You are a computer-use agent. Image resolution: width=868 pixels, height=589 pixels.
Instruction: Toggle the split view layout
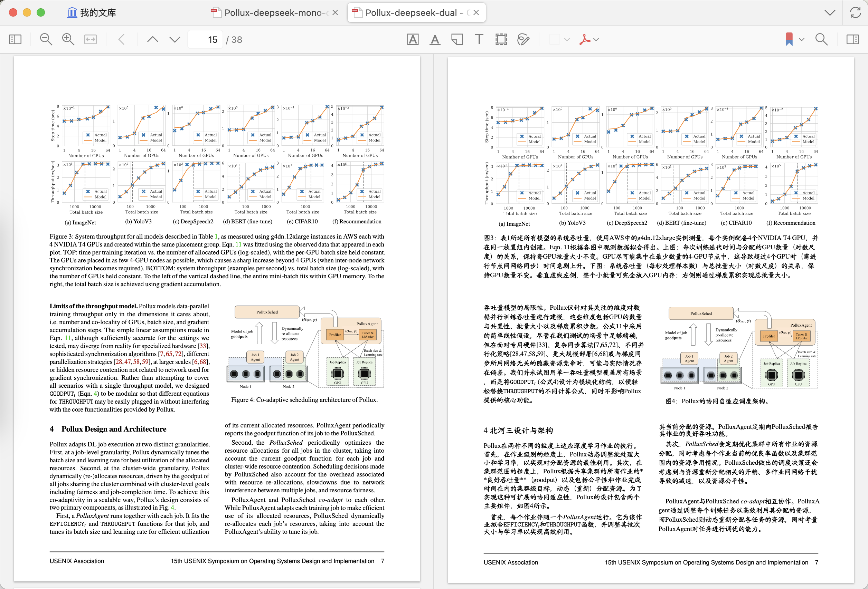pyautogui.click(x=852, y=39)
